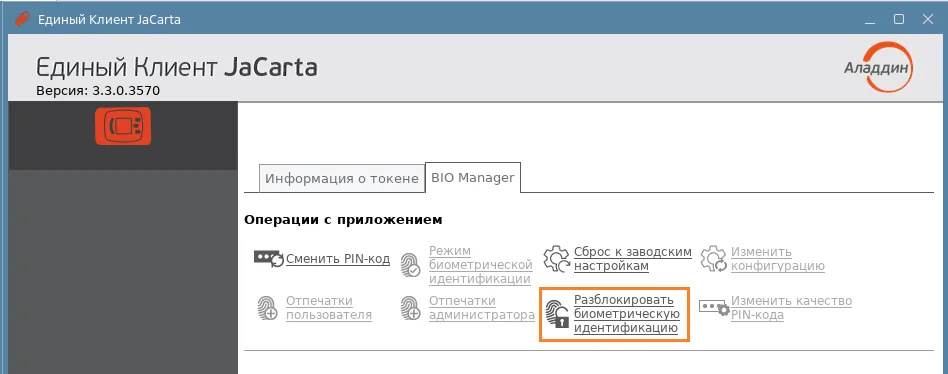Click the Единый Клиент JaCarta header title
Viewport: 948px width, 374px height.
click(177, 66)
